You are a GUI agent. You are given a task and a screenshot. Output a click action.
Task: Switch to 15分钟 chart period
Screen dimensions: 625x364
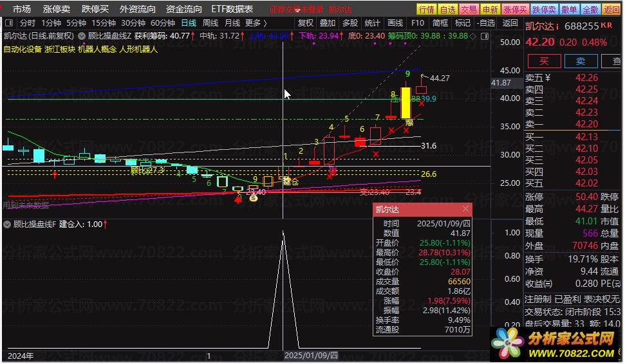(104, 23)
